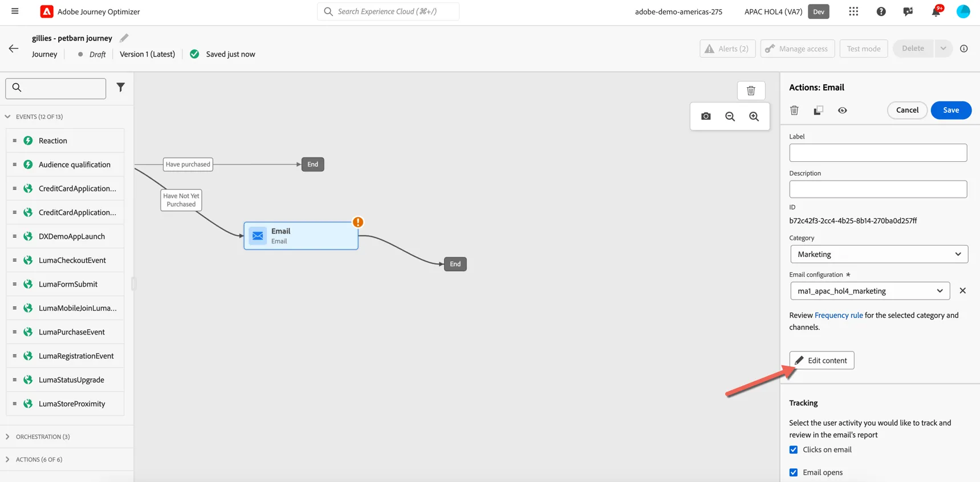Focus the Description input field
The width and height of the screenshot is (980, 482).
coord(878,189)
